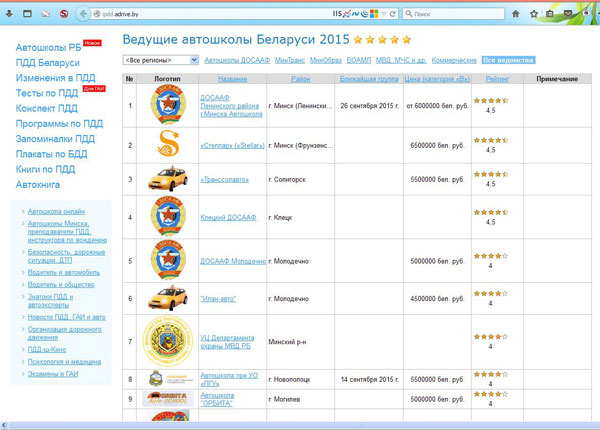Sort by the Цена (категория «В») header
Screen dimensions: 600x430
(437, 79)
